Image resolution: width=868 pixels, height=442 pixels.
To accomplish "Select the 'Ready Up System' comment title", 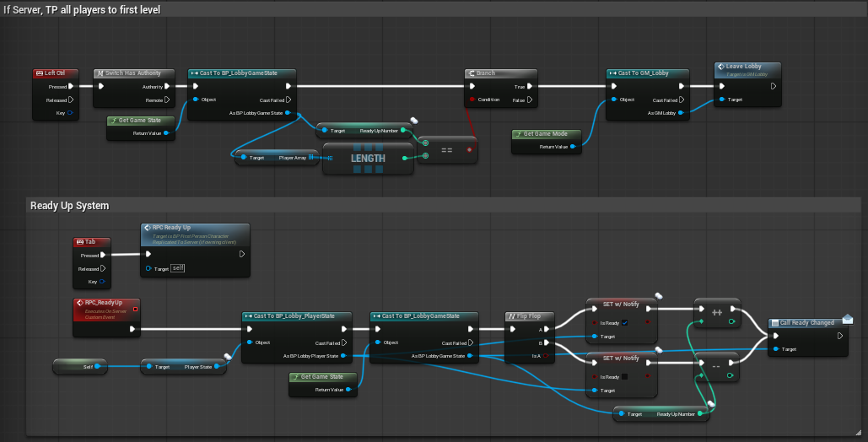I will point(70,206).
